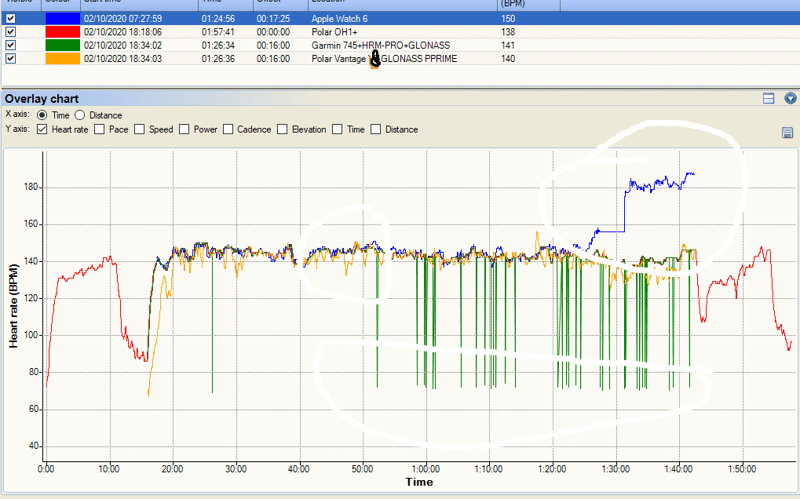
Task: Click the Apple Watch 6 location cell
Action: pyautogui.click(x=339, y=18)
